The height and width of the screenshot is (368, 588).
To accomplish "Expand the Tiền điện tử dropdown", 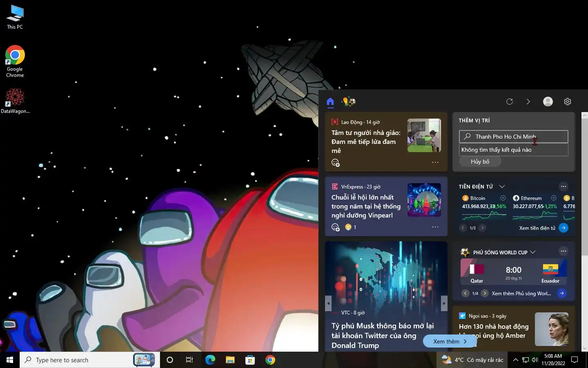I will point(502,186).
